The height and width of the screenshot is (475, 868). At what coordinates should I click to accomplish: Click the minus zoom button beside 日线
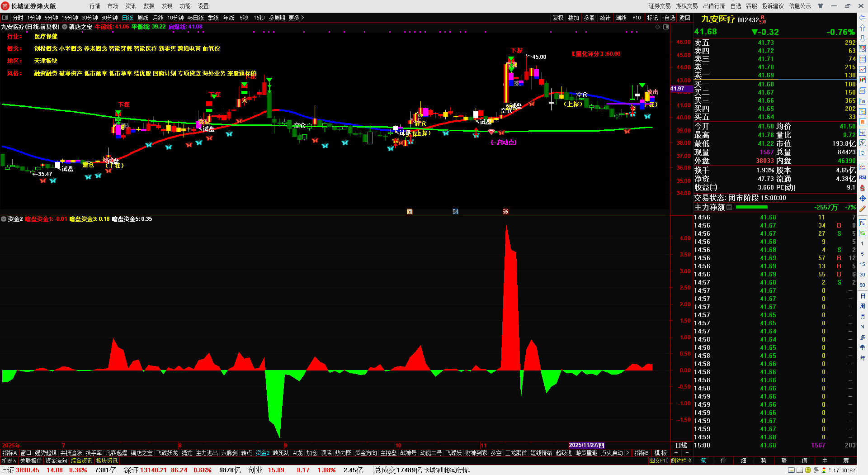pyautogui.click(x=687, y=453)
